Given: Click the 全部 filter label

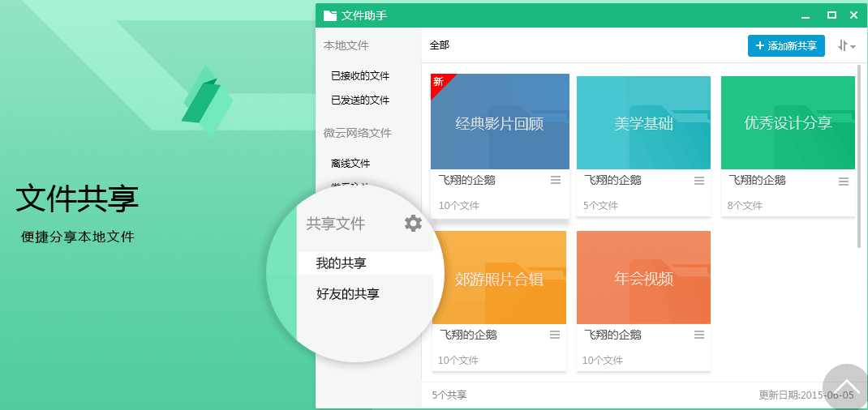Looking at the screenshot, I should [440, 45].
